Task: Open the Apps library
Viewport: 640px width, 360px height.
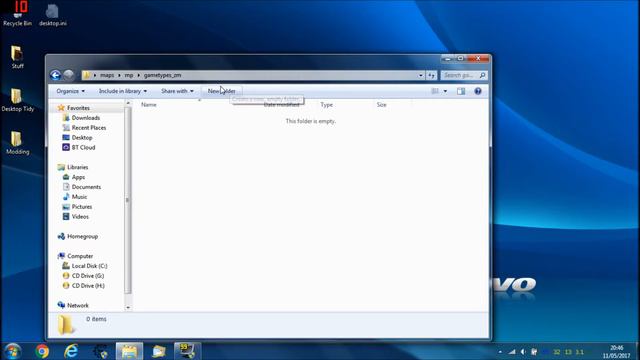Action: coord(78,177)
